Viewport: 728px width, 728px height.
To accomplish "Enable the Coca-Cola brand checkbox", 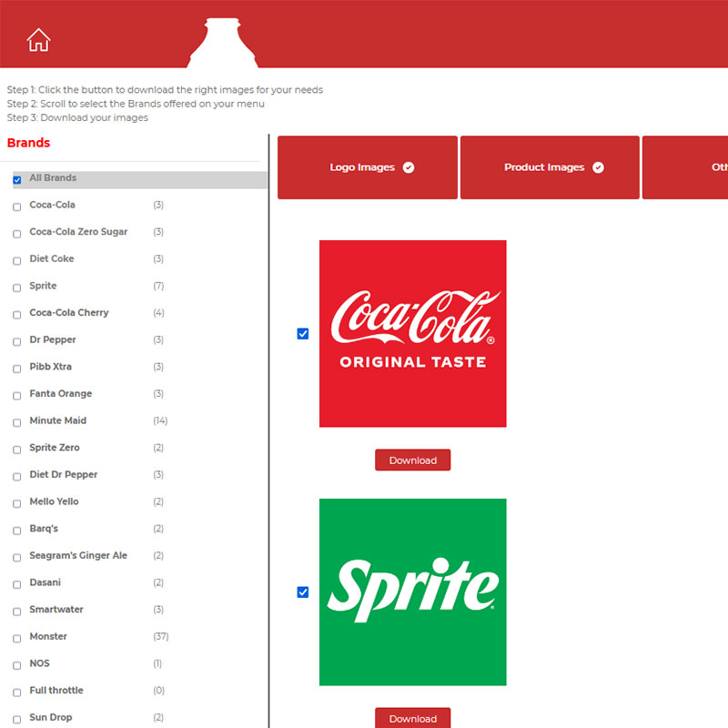I will (x=17, y=207).
